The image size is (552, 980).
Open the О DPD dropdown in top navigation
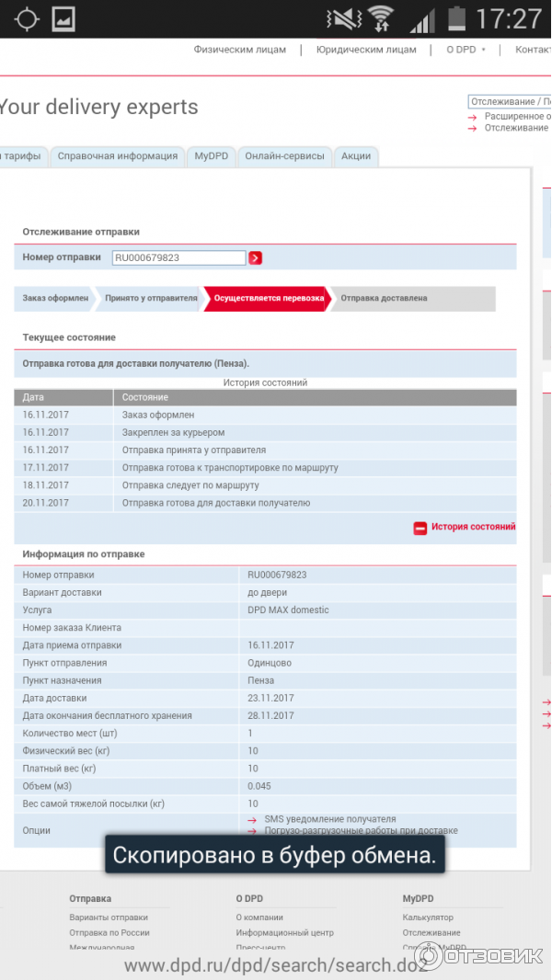pyautogui.click(x=466, y=50)
